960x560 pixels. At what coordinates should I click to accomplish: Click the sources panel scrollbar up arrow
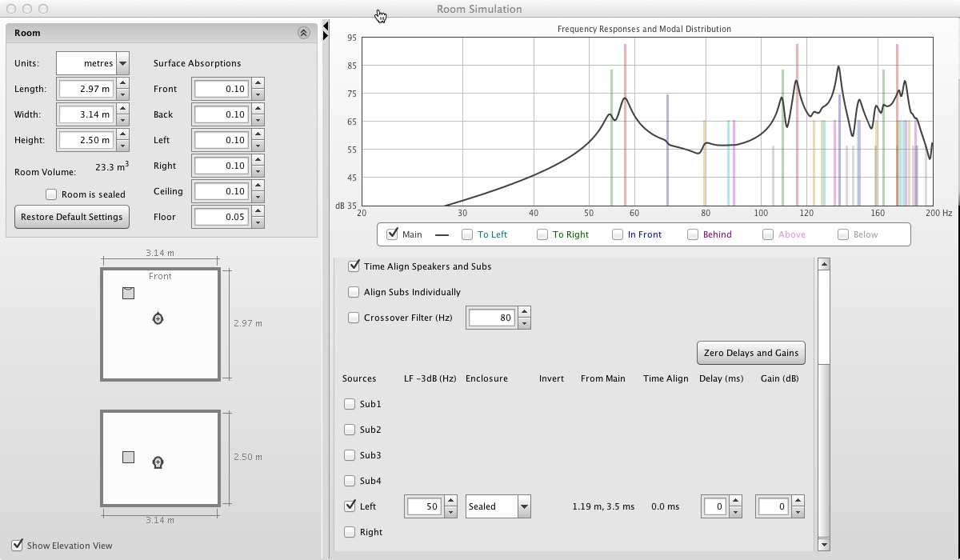click(x=824, y=264)
